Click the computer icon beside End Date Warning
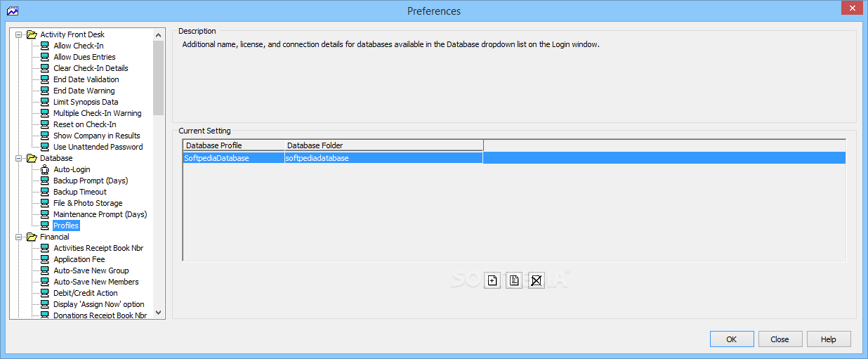This screenshot has width=868, height=359. 45,91
